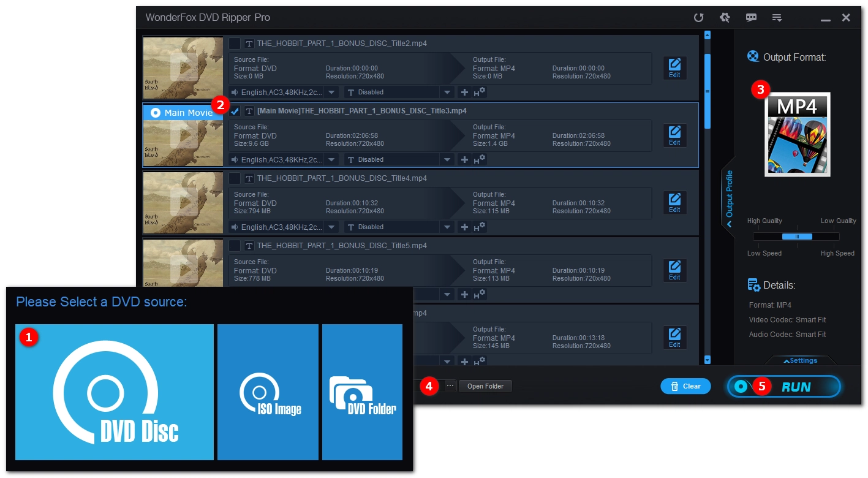Click filename THE_HOBBIT_PART_1_BONUS_DISC_Title4.mp4

point(342,178)
